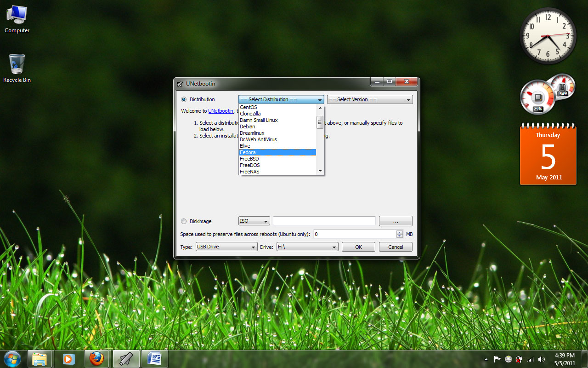Click the disk image path field
Image resolution: width=588 pixels, height=368 pixels.
click(x=324, y=221)
